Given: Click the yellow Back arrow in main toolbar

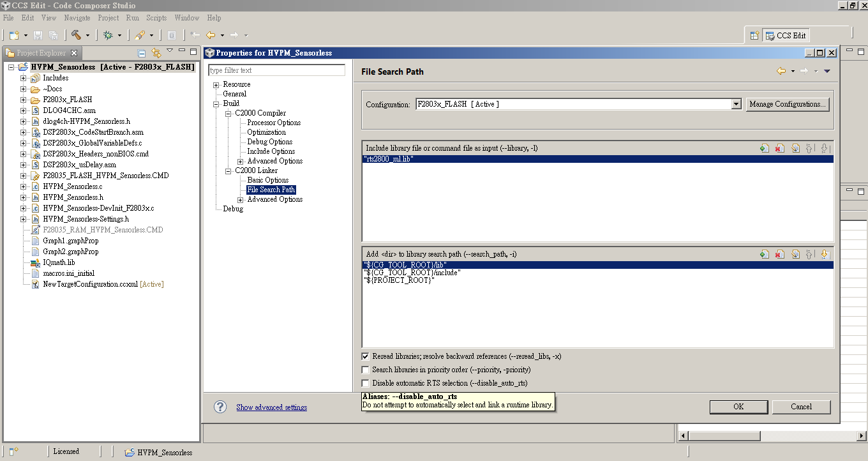Looking at the screenshot, I should (x=210, y=35).
